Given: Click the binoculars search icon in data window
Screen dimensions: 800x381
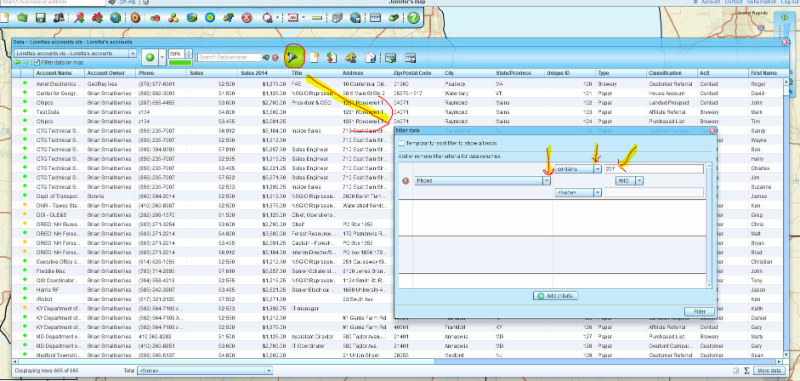Looking at the screenshot, I should tap(266, 58).
